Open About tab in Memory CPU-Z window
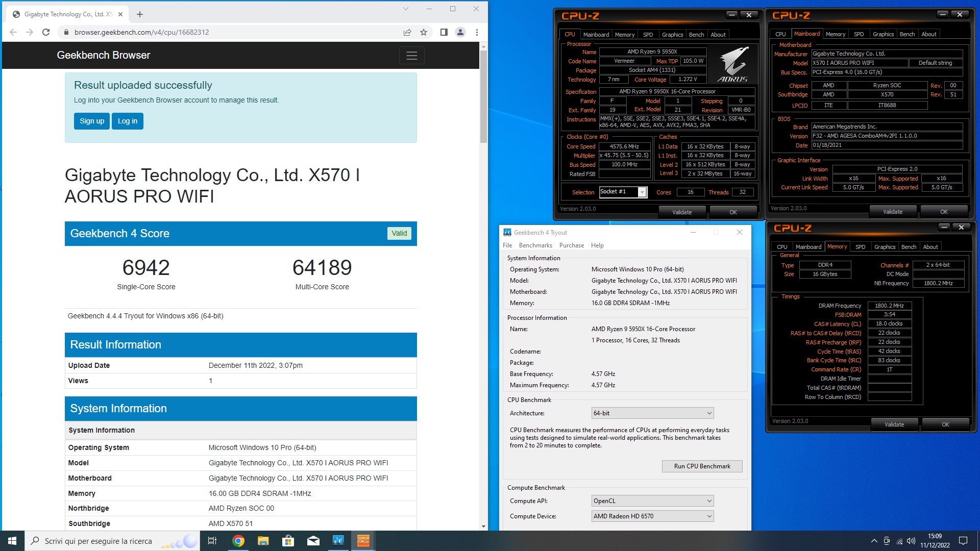This screenshot has height=551, width=980. [930, 247]
